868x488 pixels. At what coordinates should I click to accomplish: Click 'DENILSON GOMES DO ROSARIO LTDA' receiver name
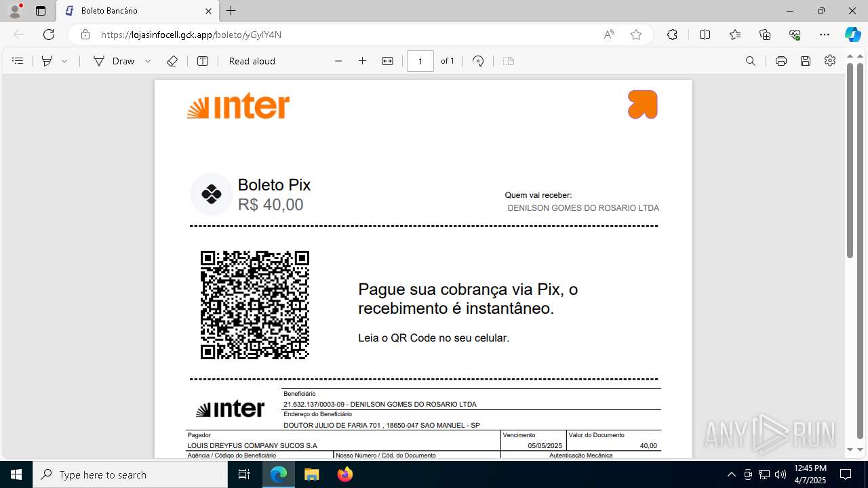click(x=583, y=208)
